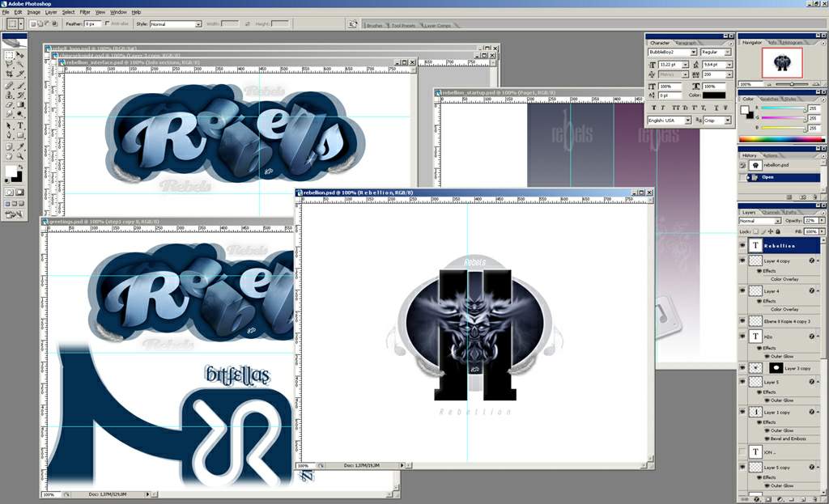The width and height of the screenshot is (829, 504).
Task: Open the Style dropdown in options bar
Action: tap(199, 23)
